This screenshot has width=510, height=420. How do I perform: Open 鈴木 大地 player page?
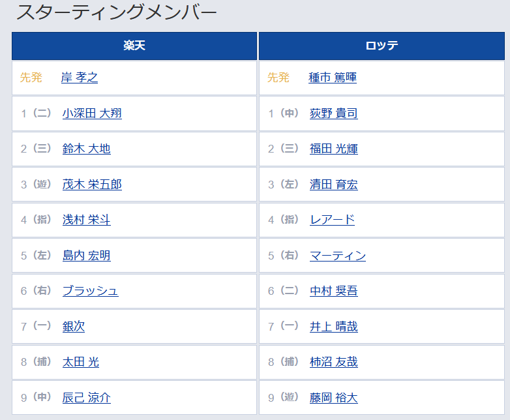point(86,149)
